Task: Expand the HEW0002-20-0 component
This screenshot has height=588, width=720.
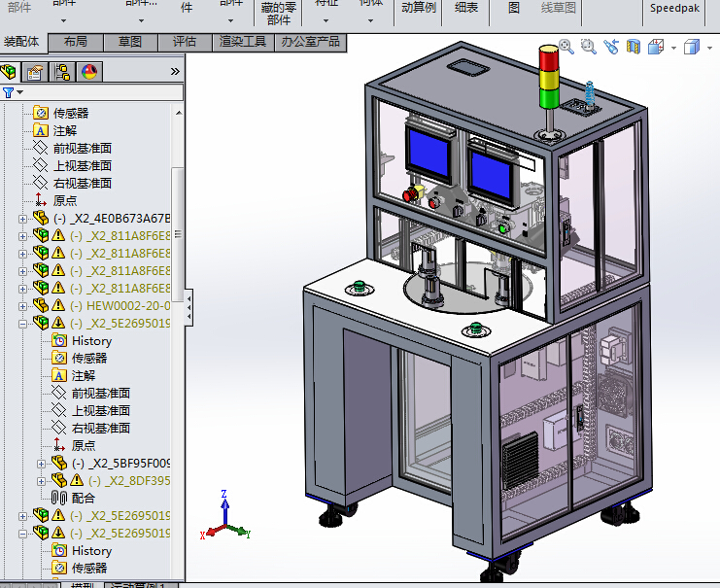Action: [x=22, y=306]
